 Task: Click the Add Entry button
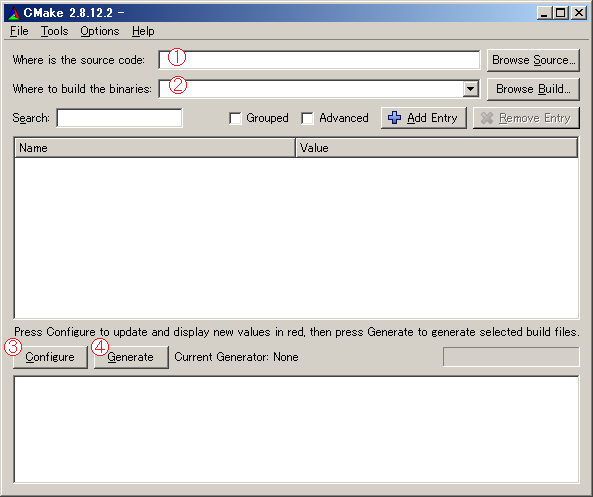424,118
